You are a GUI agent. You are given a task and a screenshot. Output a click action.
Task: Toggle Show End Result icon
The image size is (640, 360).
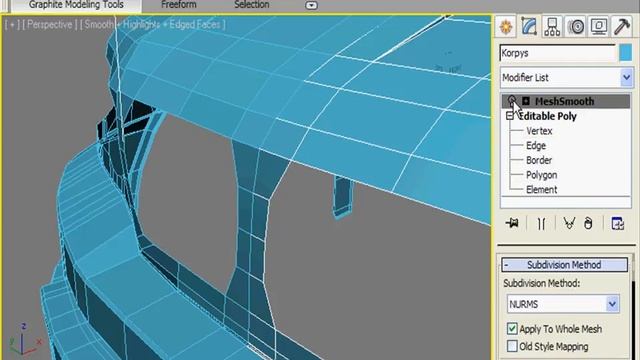pos(541,223)
